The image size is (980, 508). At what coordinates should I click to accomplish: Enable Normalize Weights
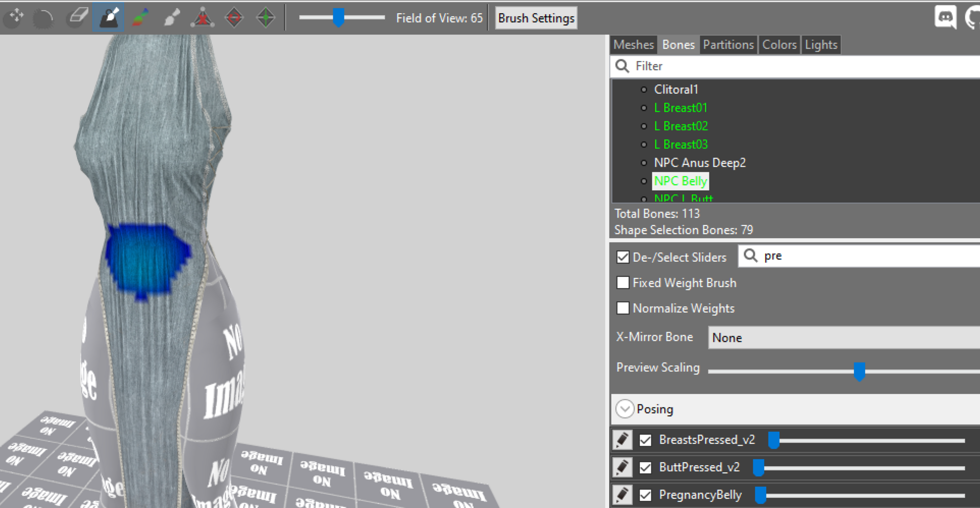tap(623, 308)
